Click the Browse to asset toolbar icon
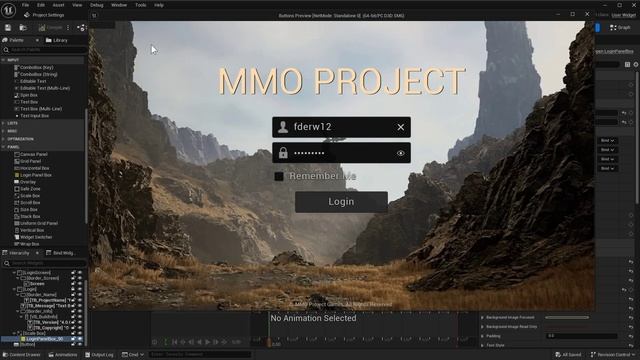Viewport: 640px width, 360px height. 23,28
